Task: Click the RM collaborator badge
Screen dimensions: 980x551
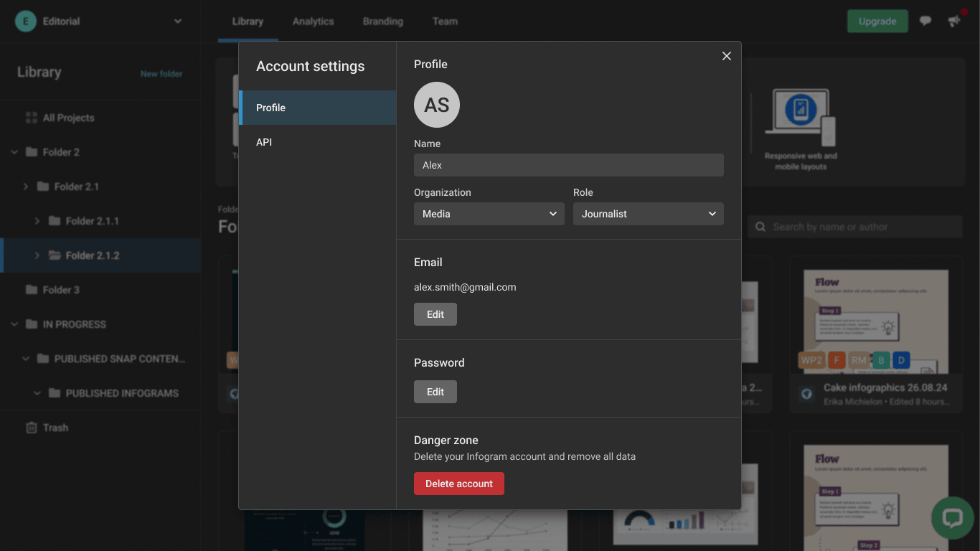Action: click(859, 360)
